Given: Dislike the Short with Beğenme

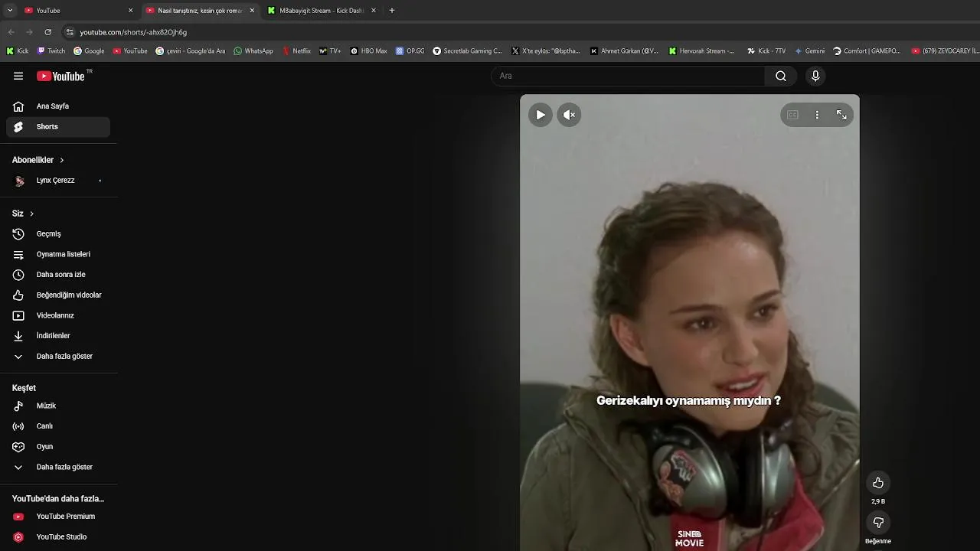Looking at the screenshot, I should (878, 523).
